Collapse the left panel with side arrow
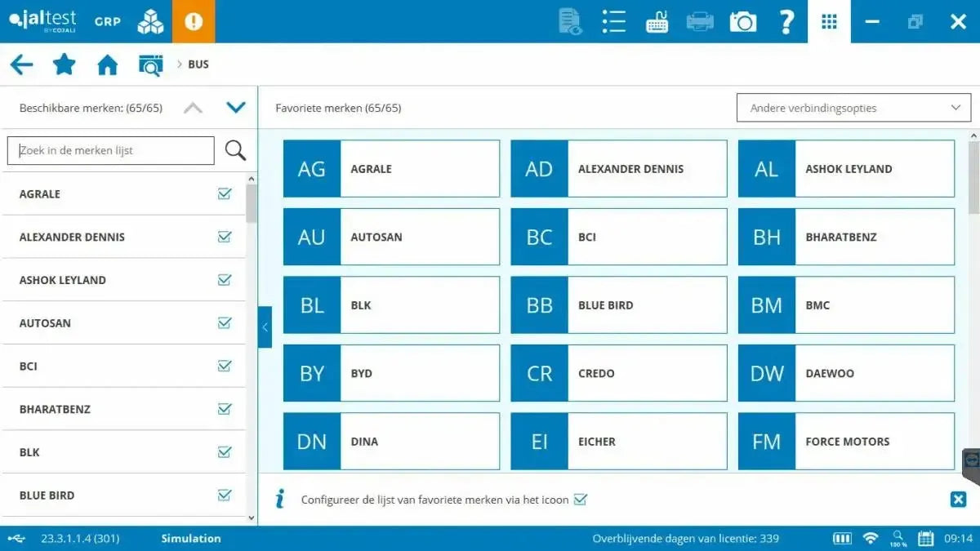 (264, 327)
